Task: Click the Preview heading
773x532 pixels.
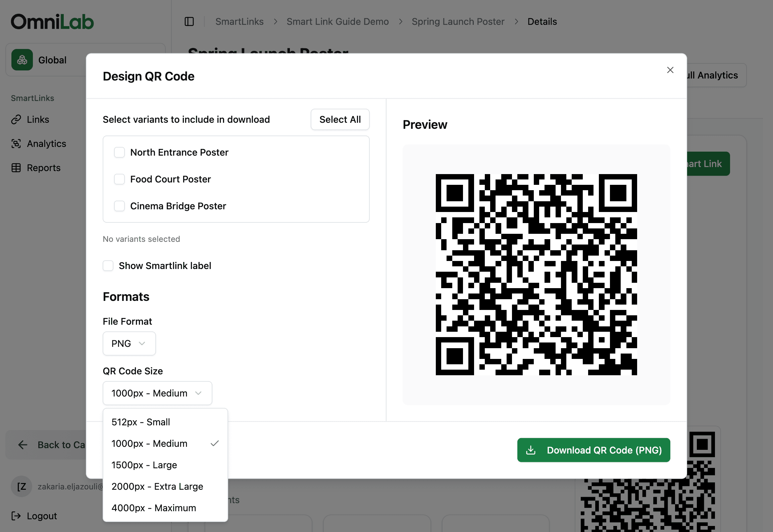Action: coord(425,124)
